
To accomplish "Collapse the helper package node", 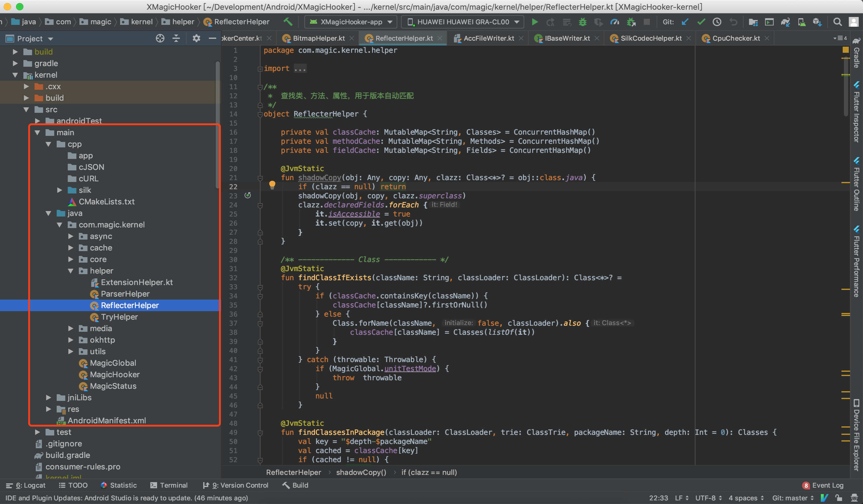I will (71, 271).
